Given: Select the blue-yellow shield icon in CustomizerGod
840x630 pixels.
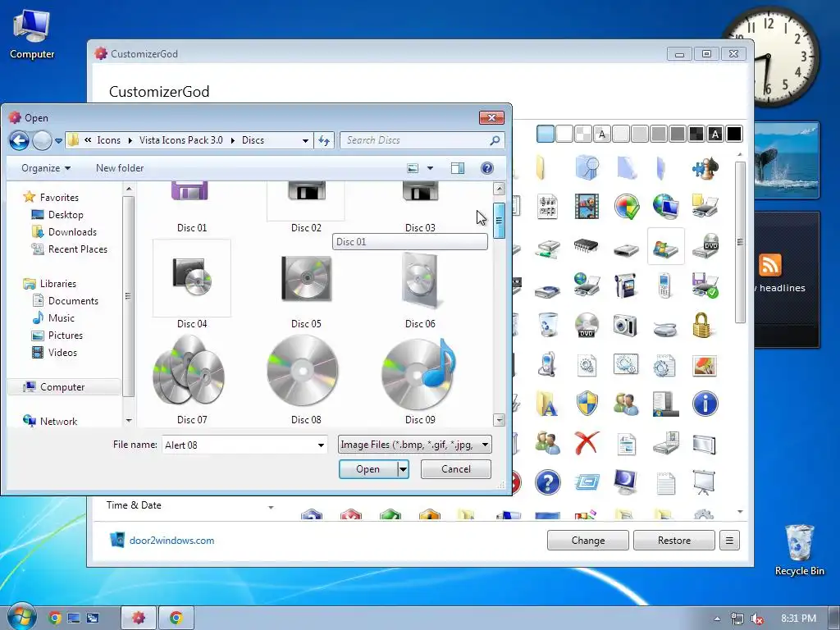Looking at the screenshot, I should 587,404.
